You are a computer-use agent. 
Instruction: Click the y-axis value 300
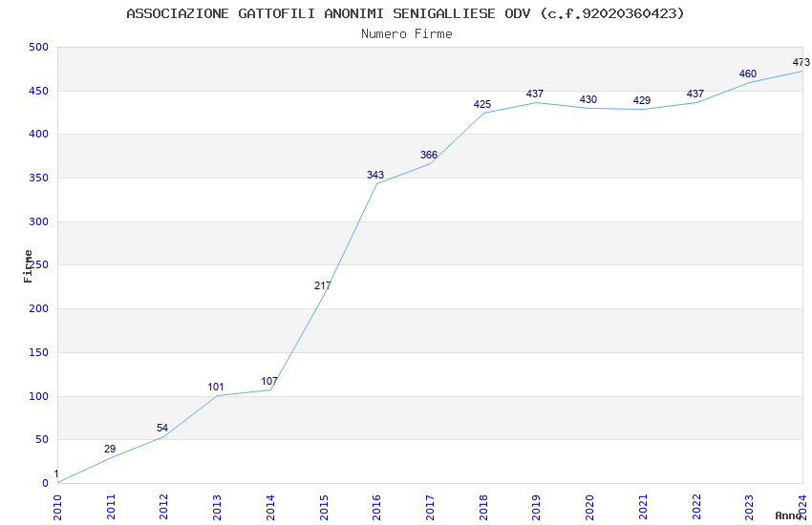pyautogui.click(x=39, y=221)
